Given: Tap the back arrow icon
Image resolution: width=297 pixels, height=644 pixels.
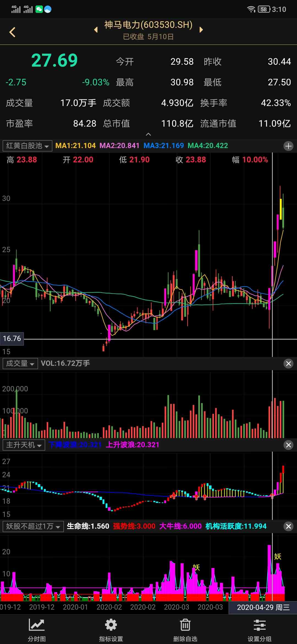Looking at the screenshot, I should (x=12, y=32).
